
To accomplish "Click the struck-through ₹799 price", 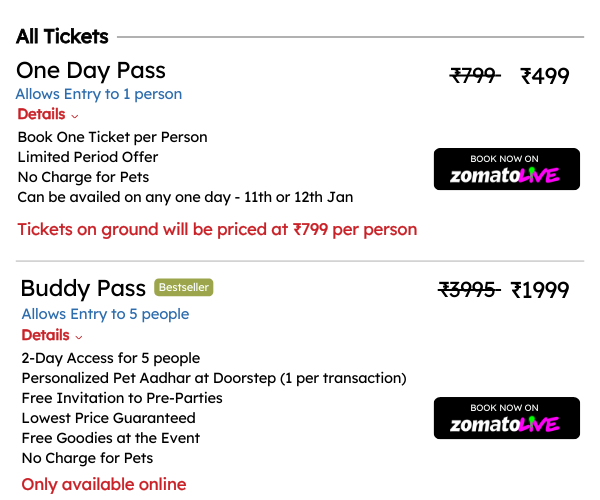I will pyautogui.click(x=475, y=75).
